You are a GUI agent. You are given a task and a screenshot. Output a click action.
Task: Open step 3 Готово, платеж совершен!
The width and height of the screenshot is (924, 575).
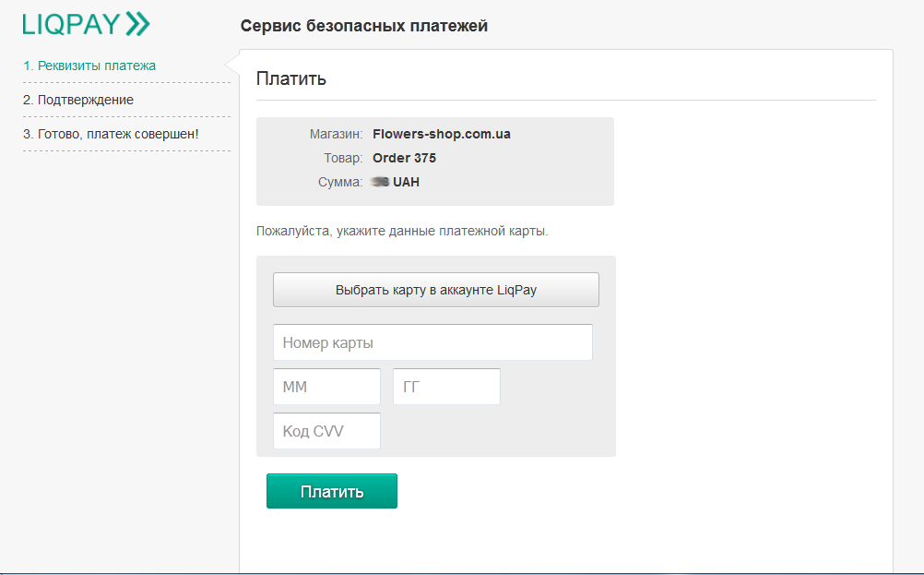pyautogui.click(x=111, y=134)
